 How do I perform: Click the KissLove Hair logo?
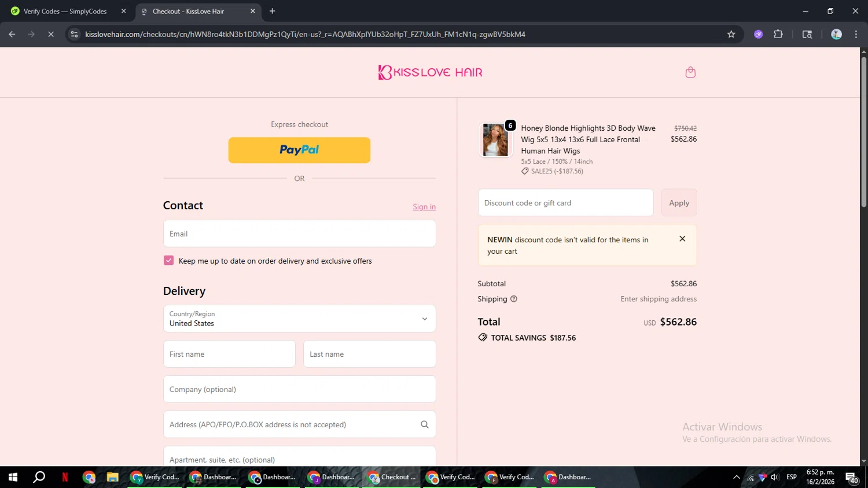(x=430, y=72)
